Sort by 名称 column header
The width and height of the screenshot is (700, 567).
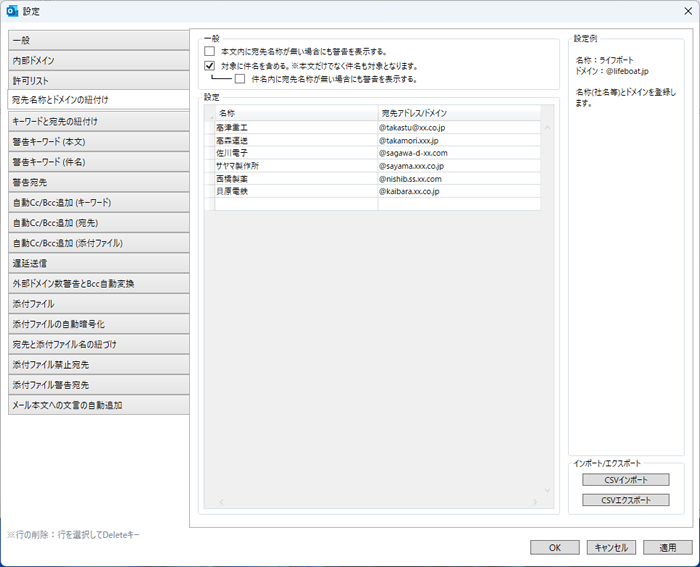tap(296, 113)
